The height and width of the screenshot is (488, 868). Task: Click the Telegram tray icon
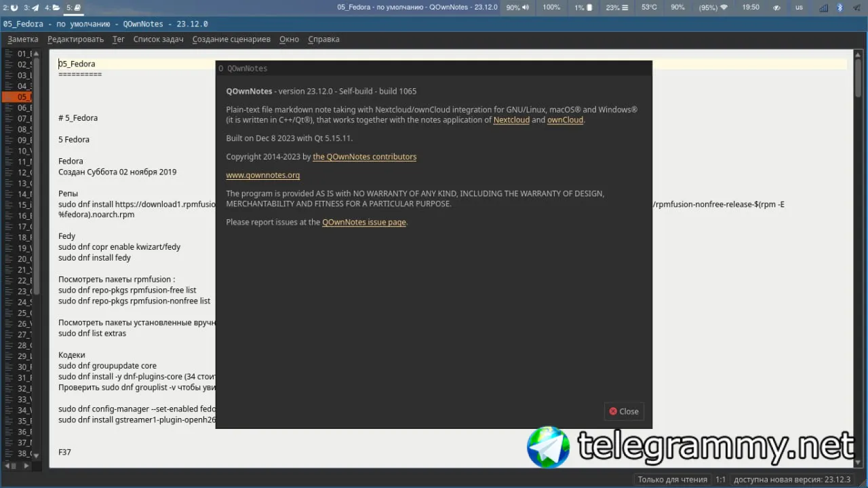point(856,7)
